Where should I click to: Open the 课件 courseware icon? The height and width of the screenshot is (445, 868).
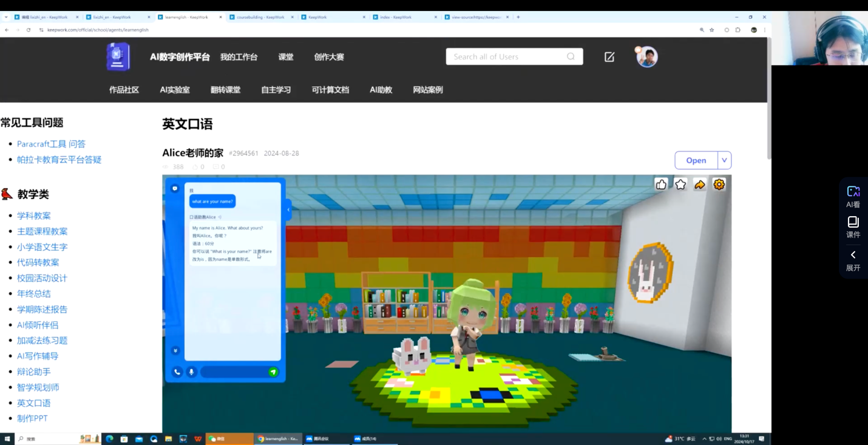[853, 226]
